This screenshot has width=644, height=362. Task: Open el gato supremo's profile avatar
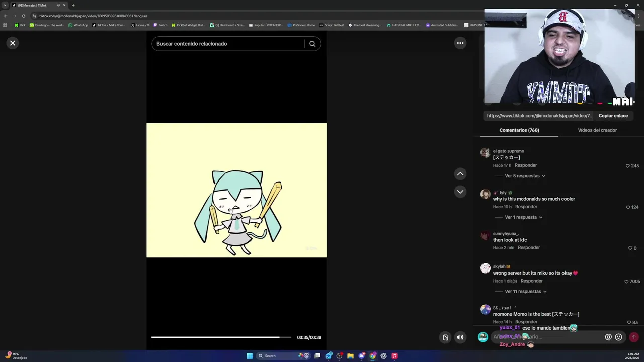tap(485, 153)
